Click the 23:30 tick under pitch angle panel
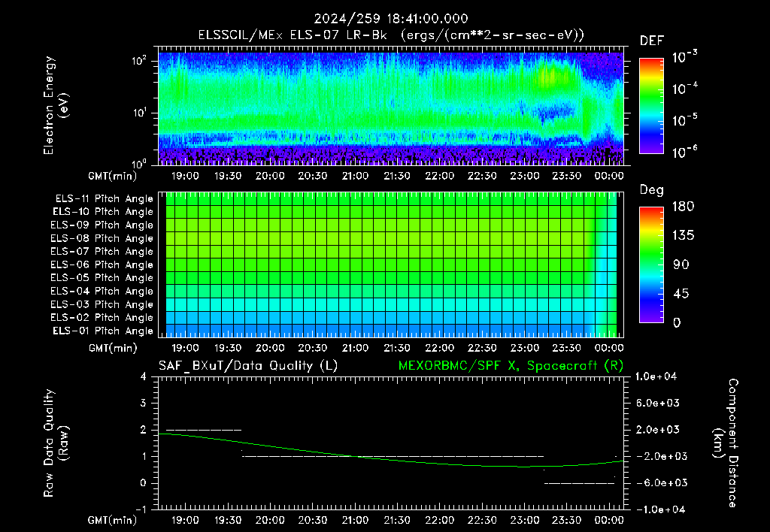Viewport: 770px width, 532px height. point(567,348)
